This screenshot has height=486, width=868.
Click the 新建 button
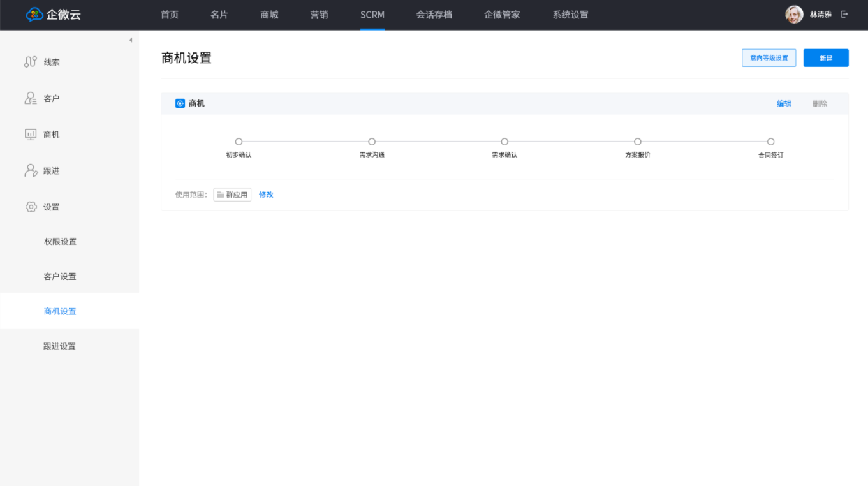826,58
